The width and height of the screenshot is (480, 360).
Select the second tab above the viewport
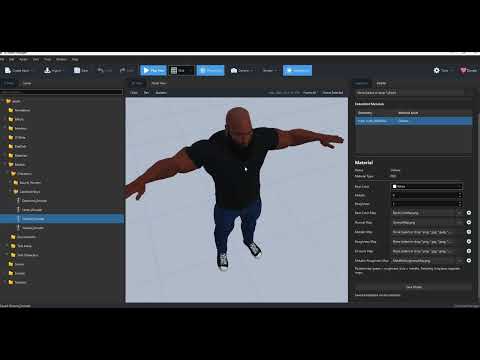[x=159, y=83]
